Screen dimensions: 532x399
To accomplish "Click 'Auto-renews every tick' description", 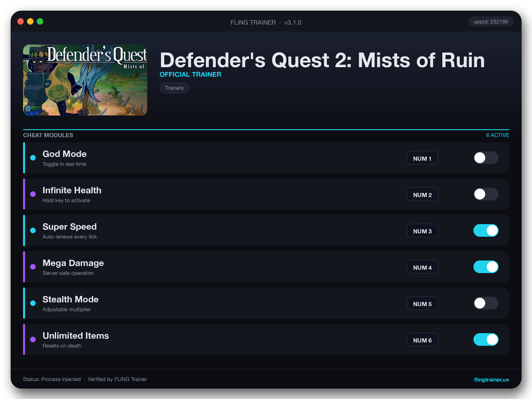I will [70, 237].
